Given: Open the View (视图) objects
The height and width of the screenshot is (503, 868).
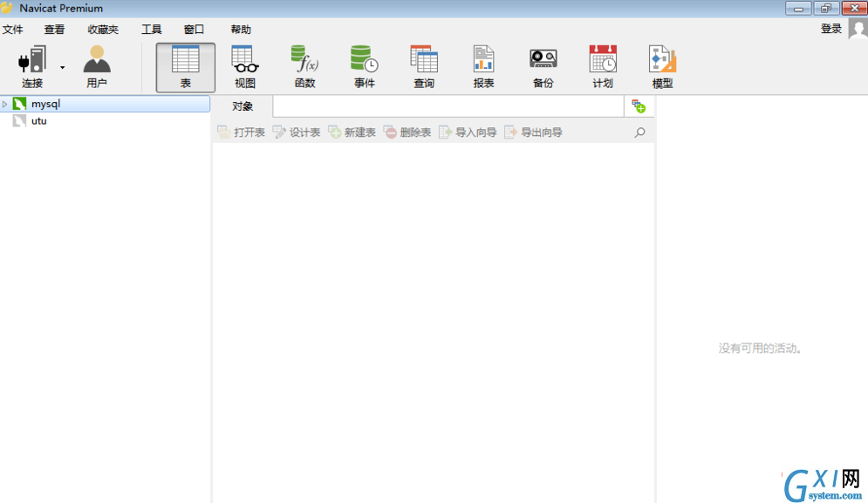Looking at the screenshot, I should click(245, 67).
